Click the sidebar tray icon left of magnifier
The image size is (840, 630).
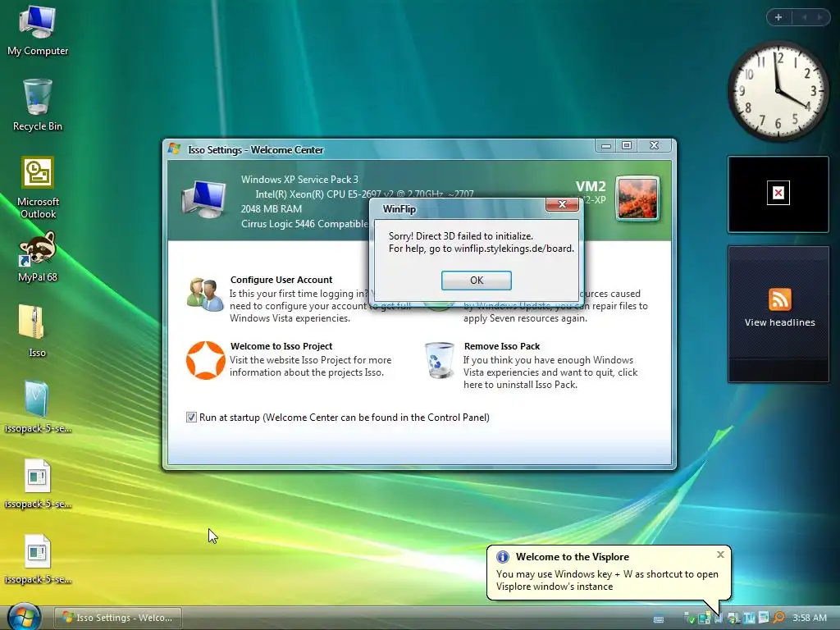tap(764, 617)
